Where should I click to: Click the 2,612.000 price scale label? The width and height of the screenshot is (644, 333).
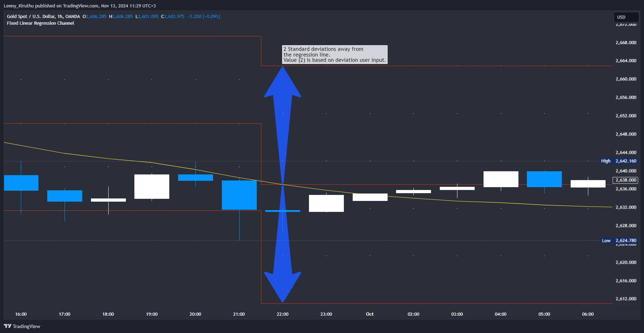pyautogui.click(x=626, y=299)
